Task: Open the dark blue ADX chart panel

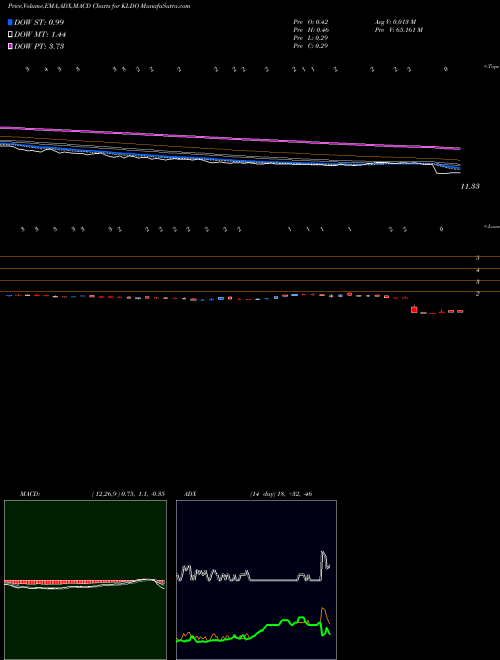Action: tap(256, 580)
